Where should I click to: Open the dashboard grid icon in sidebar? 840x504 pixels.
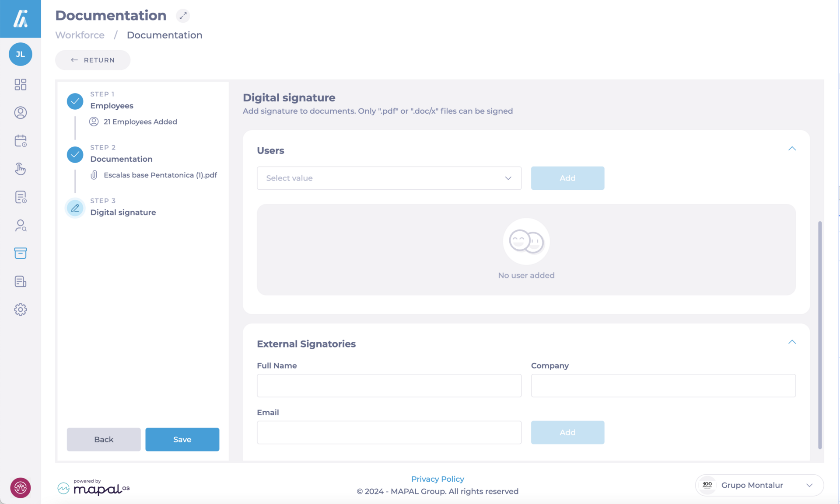point(21,84)
